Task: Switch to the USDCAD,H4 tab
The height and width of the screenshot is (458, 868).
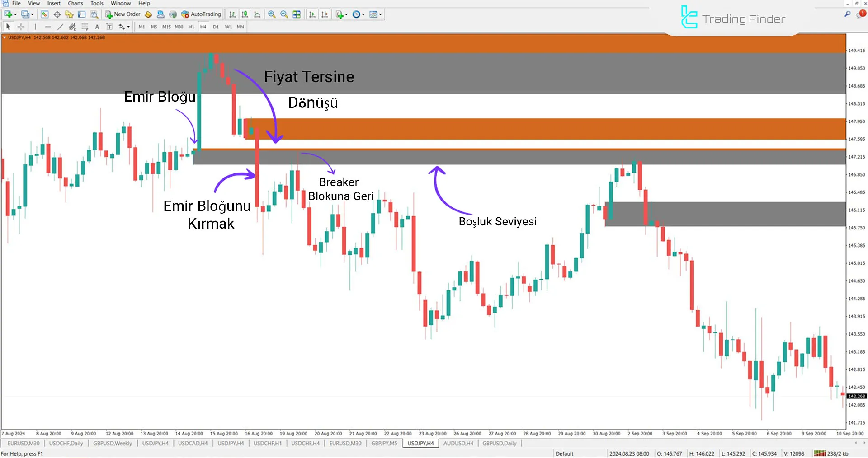Action: click(x=193, y=444)
